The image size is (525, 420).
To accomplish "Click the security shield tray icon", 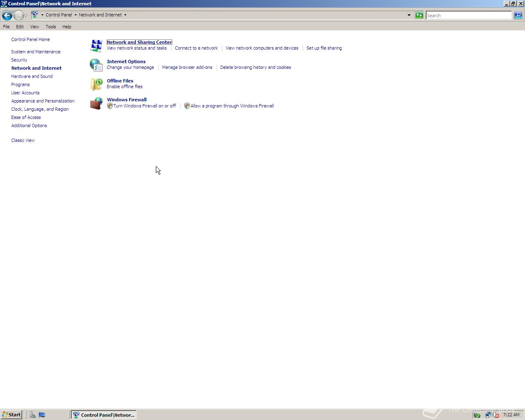I will [477, 415].
